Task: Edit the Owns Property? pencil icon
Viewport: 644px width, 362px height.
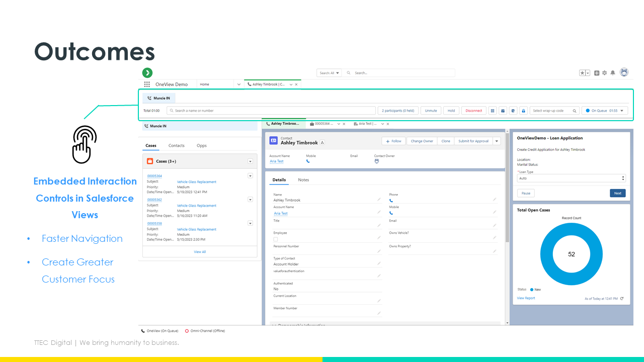Action: tap(495, 251)
